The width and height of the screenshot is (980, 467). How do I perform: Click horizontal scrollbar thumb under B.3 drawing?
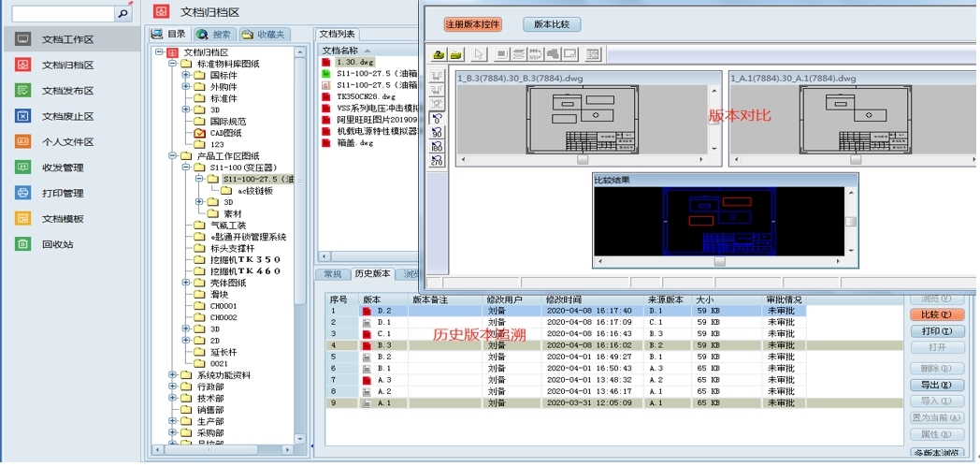583,160
